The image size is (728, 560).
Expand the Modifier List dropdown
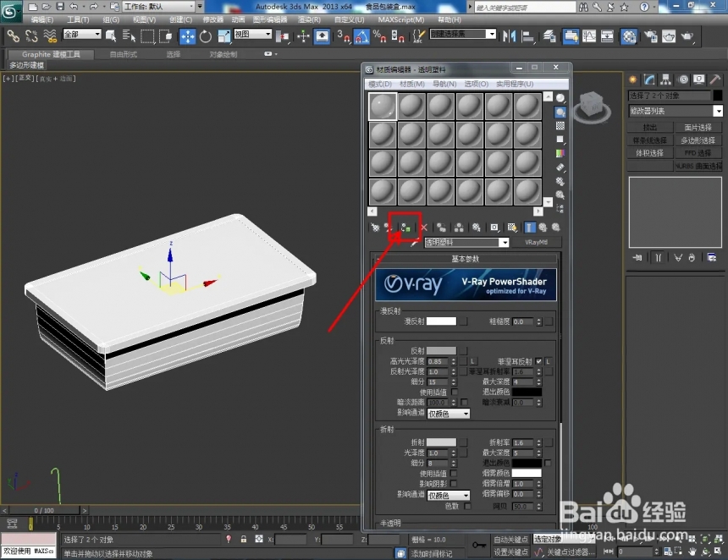click(676, 111)
